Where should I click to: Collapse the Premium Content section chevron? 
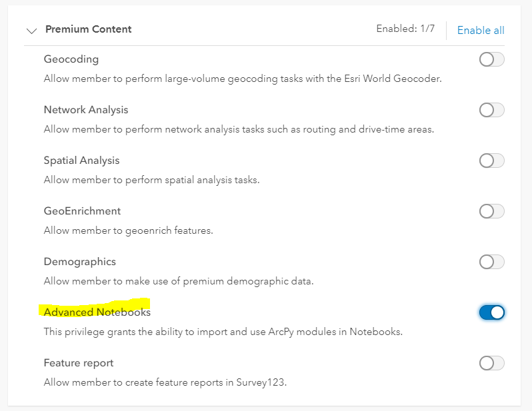coord(31,31)
